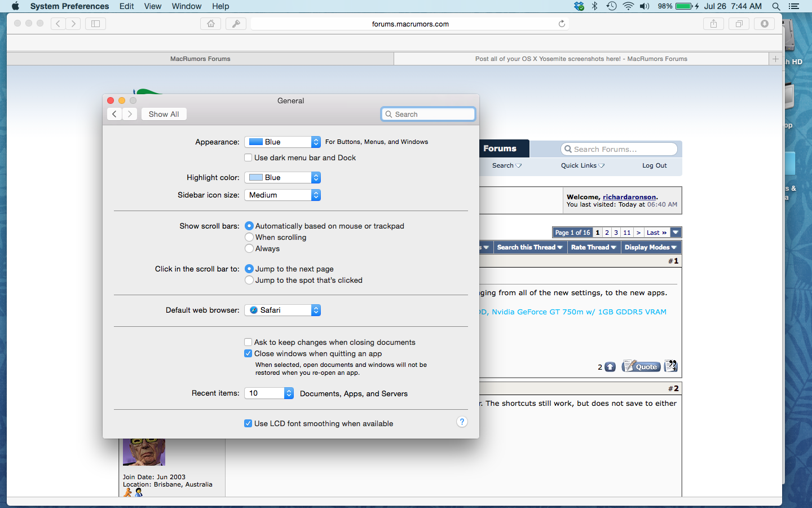The width and height of the screenshot is (812, 508).
Task: Click Safari address bar
Action: [x=410, y=24]
